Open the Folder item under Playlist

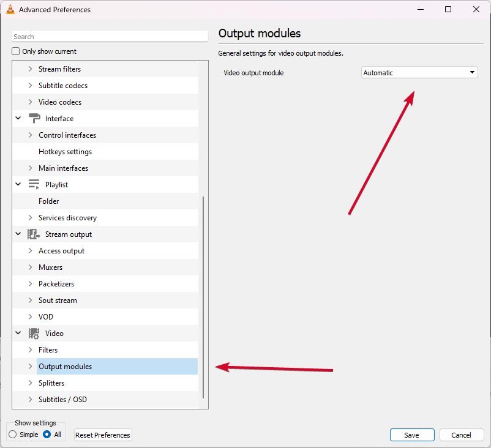48,201
